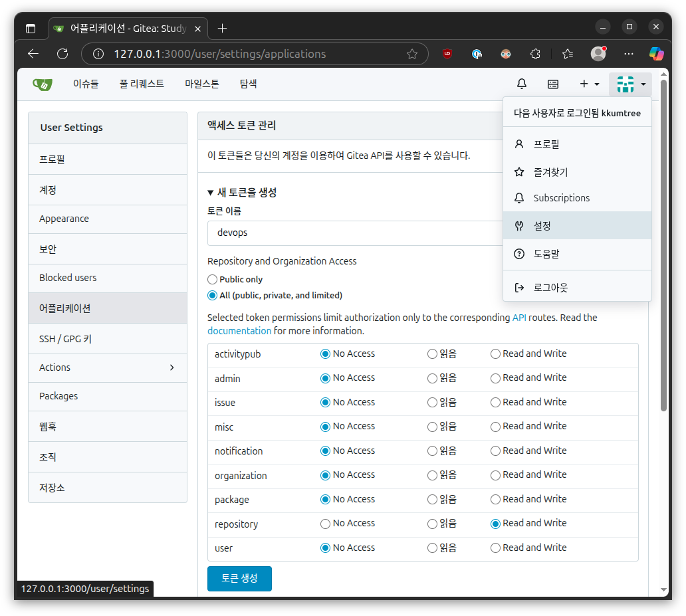
Task: Close the Gitea browser tab
Action: pyautogui.click(x=197, y=29)
